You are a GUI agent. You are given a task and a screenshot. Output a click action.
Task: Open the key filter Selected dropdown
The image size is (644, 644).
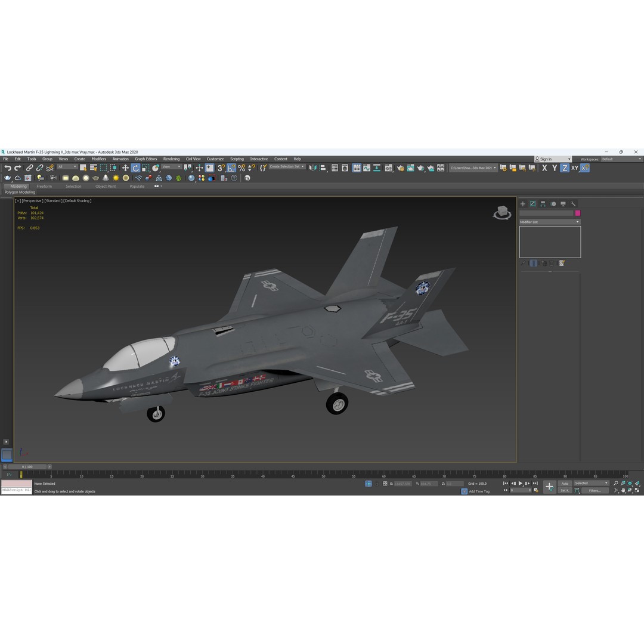click(x=591, y=484)
